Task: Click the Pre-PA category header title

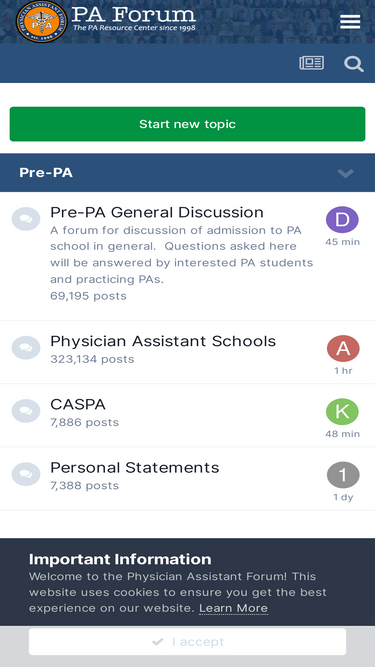Action: point(46,173)
